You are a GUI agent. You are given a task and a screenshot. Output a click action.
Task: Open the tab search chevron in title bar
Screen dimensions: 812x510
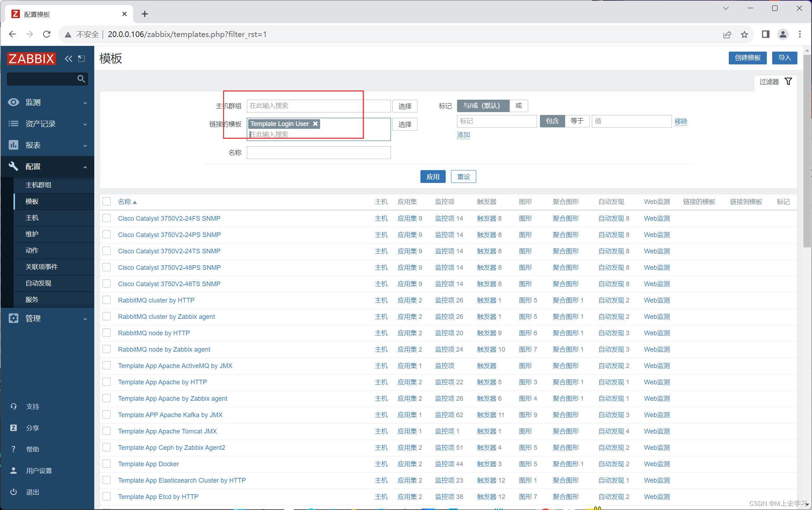pyautogui.click(x=726, y=8)
